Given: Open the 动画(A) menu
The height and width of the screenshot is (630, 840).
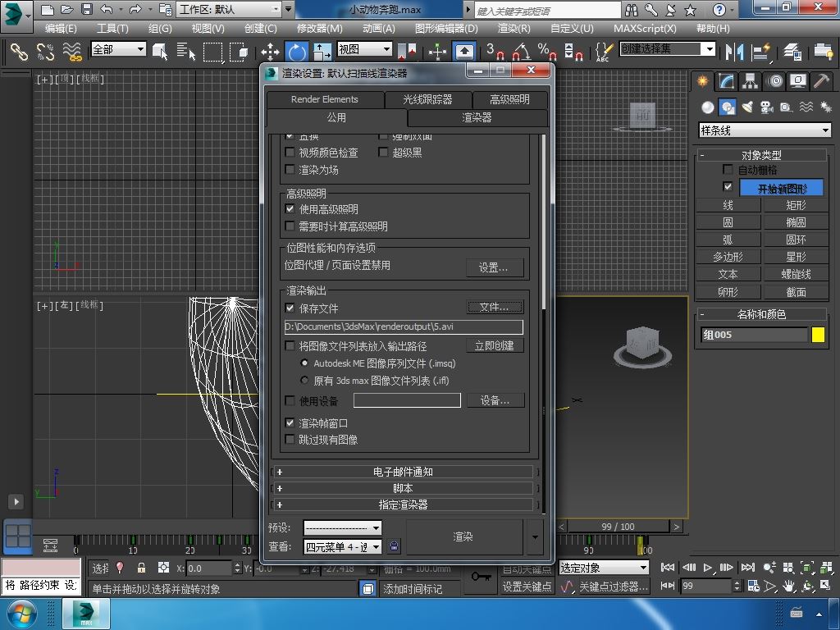Looking at the screenshot, I should 379,29.
